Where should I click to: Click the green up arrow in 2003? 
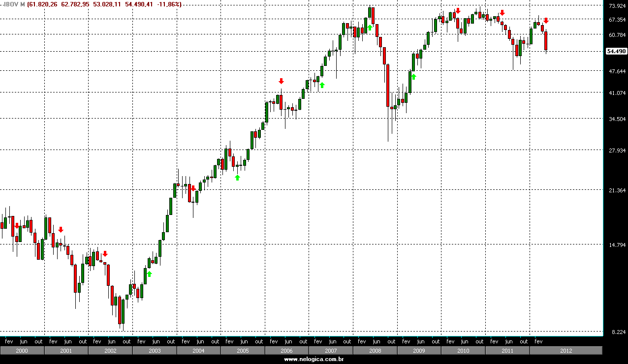[149, 273]
